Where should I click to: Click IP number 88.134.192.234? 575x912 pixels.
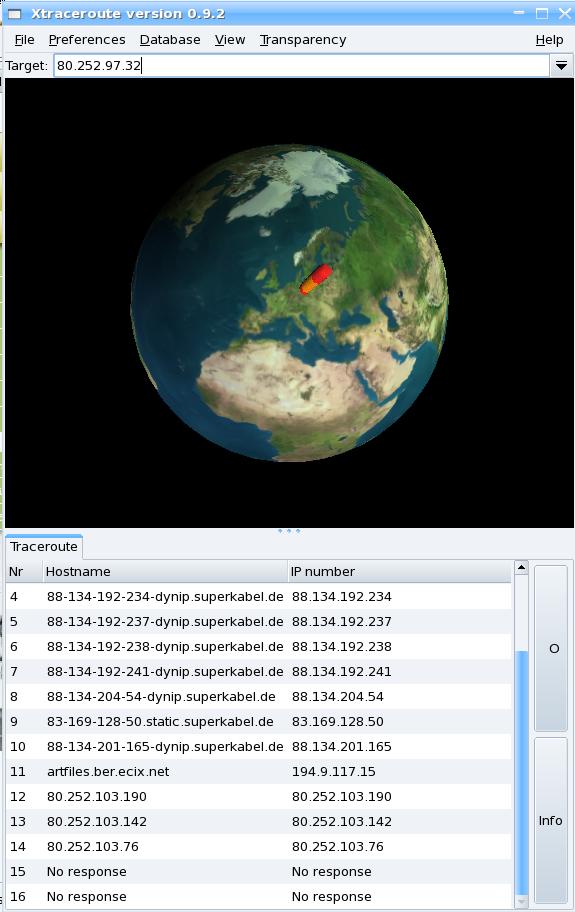coord(342,597)
